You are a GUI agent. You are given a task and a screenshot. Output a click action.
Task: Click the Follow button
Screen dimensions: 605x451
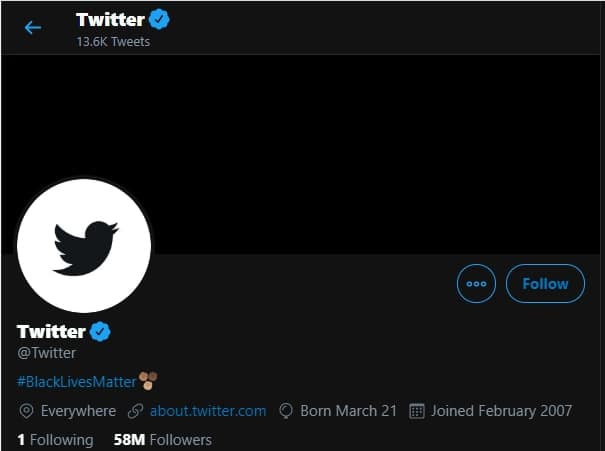(545, 284)
